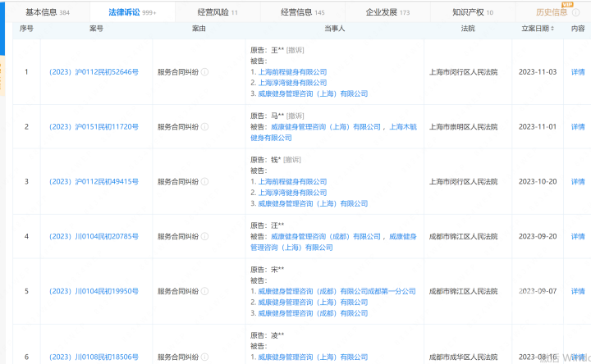Click info icon for row 6 服务合同纠纷
The width and height of the screenshot is (591, 364).
coord(204,357)
